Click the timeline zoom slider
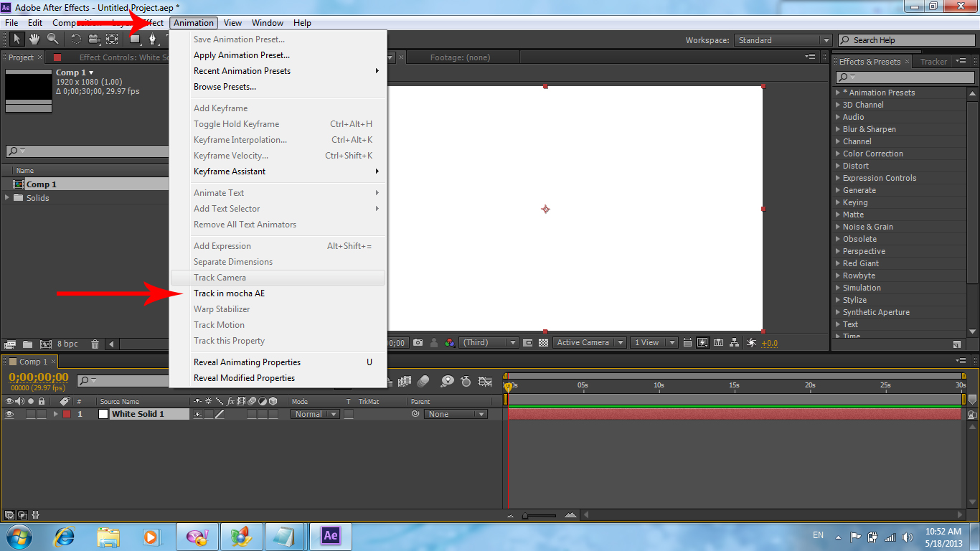 (540, 515)
